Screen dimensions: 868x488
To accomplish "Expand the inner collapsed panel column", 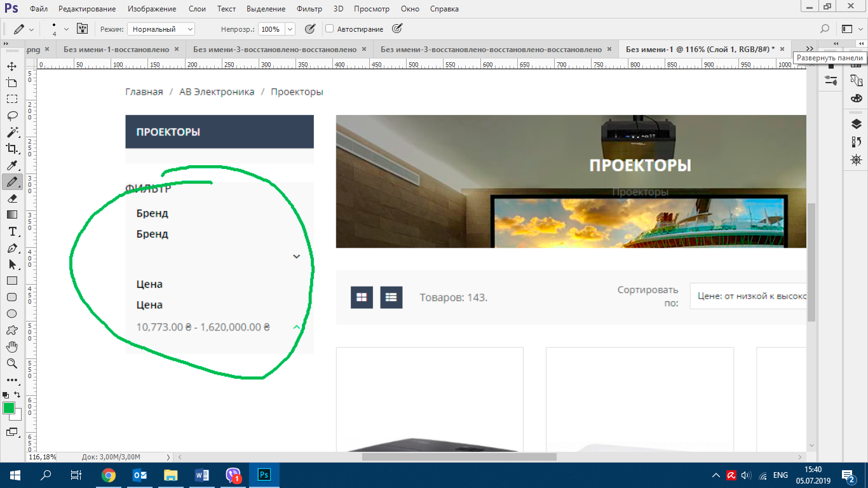I will coord(835,43).
